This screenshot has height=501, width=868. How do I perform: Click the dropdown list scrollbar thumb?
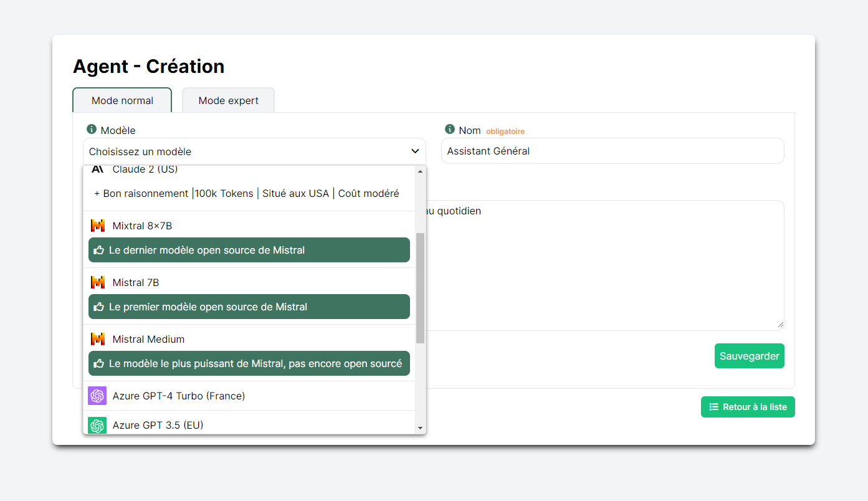tap(420, 288)
